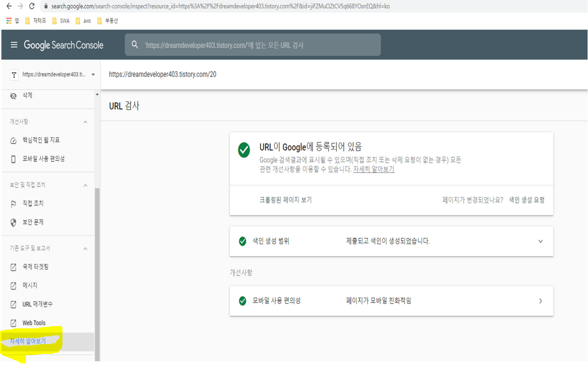Open the SWA bookmark folder

click(x=61, y=21)
